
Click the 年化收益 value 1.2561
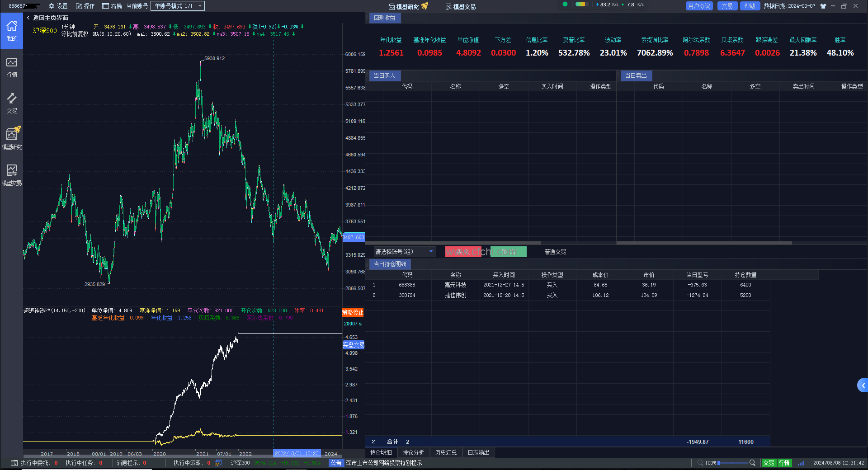point(391,53)
